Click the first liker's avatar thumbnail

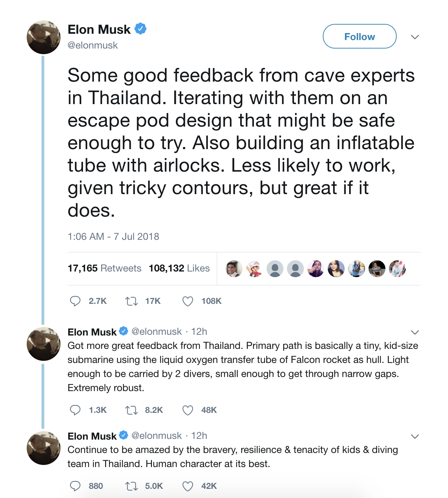(234, 269)
